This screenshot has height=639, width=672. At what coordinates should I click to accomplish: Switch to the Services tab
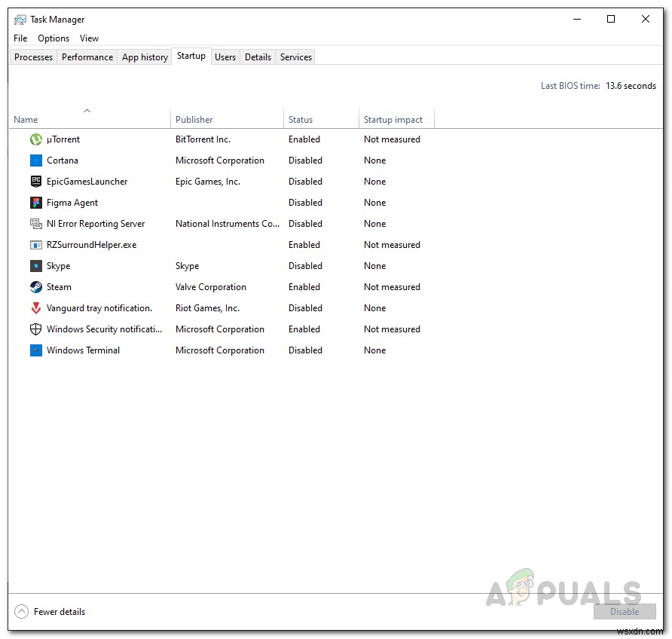pos(295,57)
